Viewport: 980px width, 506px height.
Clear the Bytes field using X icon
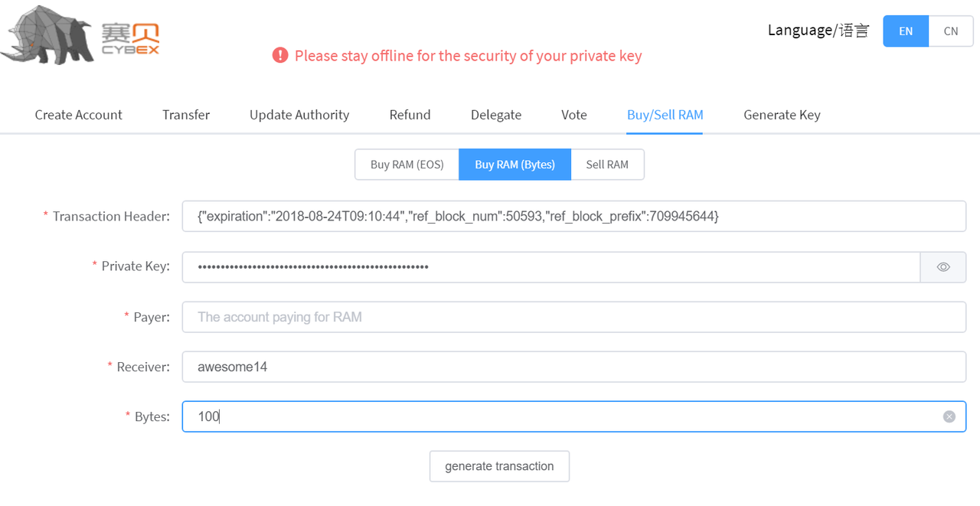pos(949,416)
